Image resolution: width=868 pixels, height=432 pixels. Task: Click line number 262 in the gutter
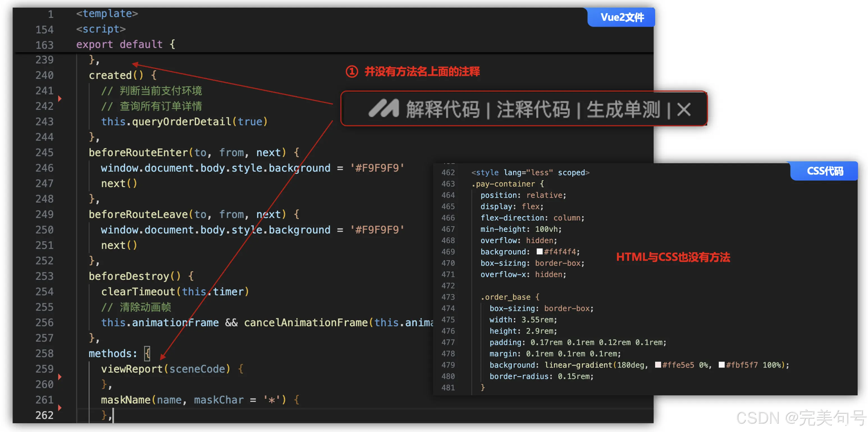44,415
